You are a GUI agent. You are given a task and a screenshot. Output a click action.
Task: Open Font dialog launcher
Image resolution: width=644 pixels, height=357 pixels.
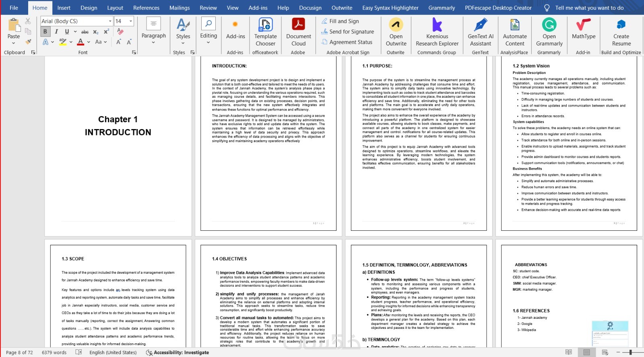(x=134, y=52)
